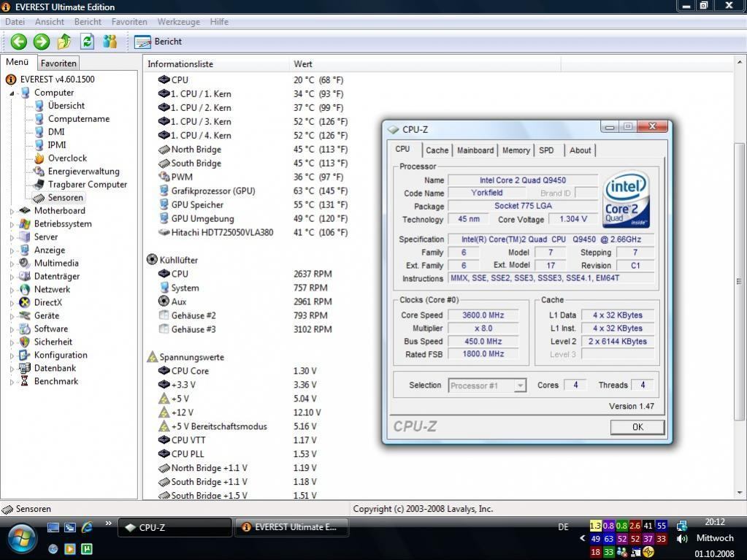Open the Processor #1 selection dropdown in CPU-Z

[x=520, y=386]
